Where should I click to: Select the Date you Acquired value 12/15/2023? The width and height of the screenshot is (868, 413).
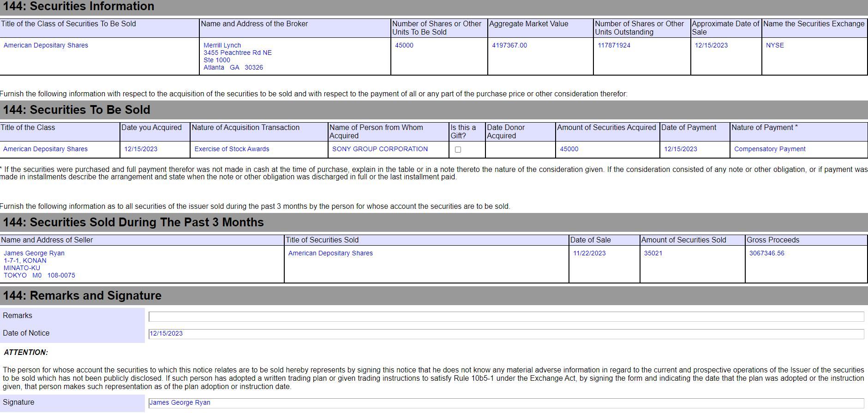141,149
